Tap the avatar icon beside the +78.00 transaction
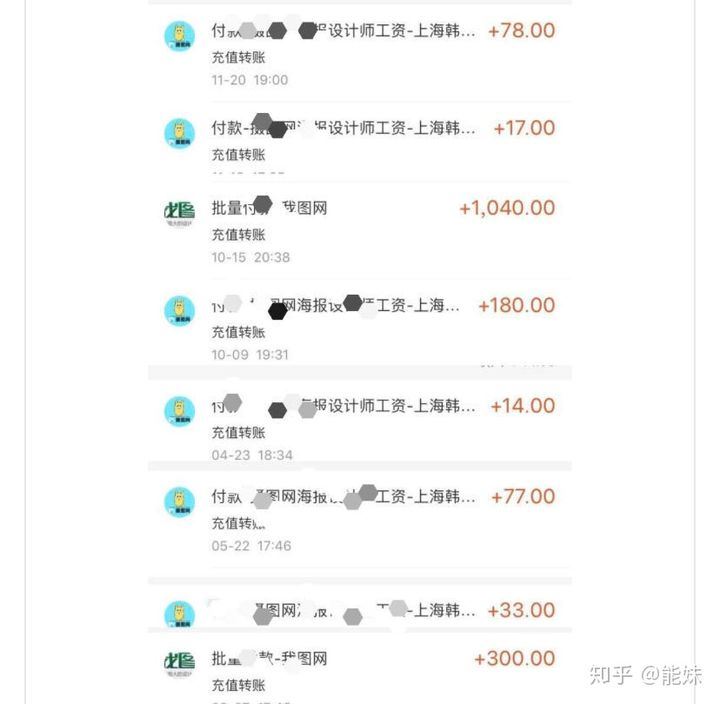 (x=180, y=36)
